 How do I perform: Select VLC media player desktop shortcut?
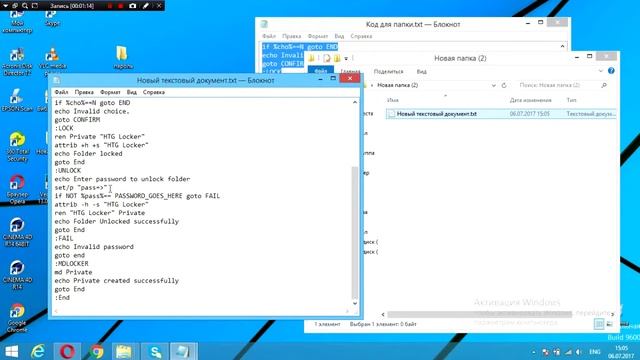coord(53,60)
